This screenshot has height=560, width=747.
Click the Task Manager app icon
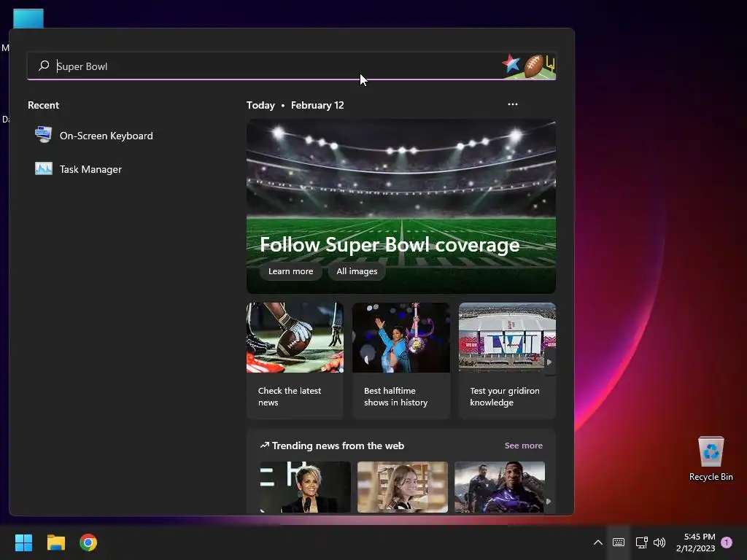coord(43,168)
